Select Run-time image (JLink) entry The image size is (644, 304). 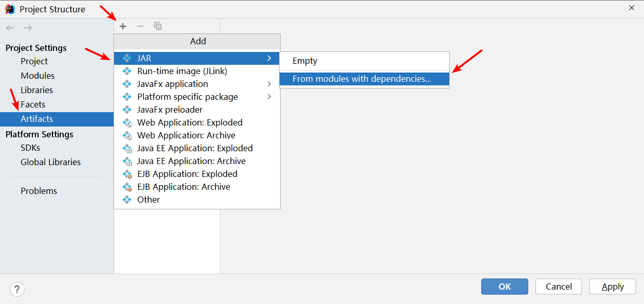click(197, 71)
